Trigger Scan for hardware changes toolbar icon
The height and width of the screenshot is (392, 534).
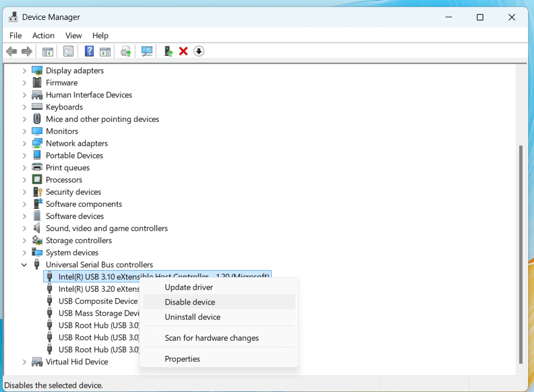pyautogui.click(x=147, y=51)
